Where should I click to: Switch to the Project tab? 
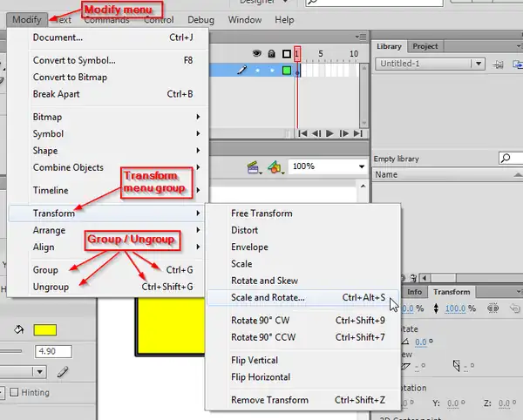(425, 46)
